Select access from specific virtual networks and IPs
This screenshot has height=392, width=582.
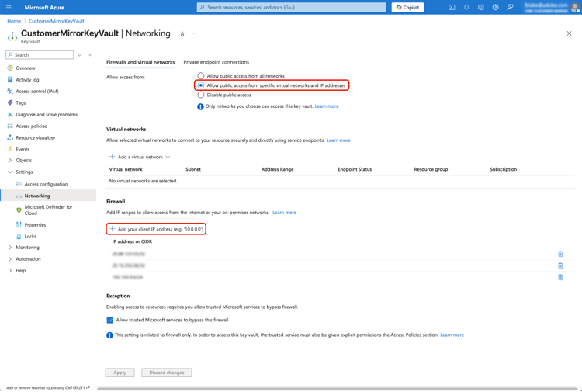[x=201, y=85]
